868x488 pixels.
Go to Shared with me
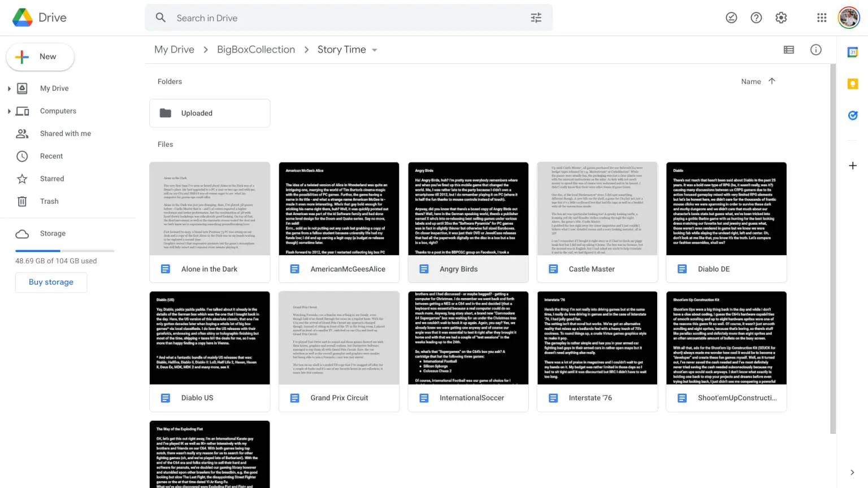pyautogui.click(x=65, y=134)
